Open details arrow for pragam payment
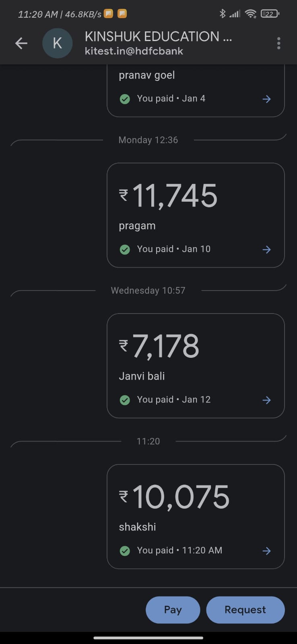Viewport: 297px width, 644px height. click(266, 250)
